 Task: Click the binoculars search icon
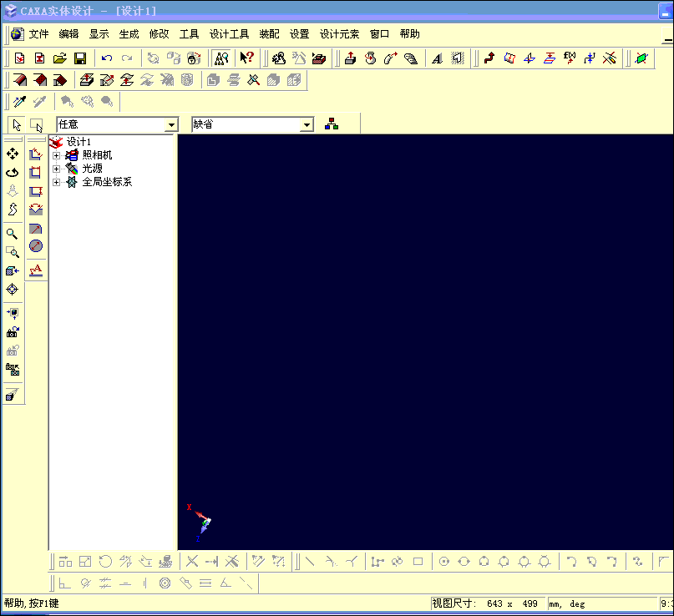(x=221, y=58)
